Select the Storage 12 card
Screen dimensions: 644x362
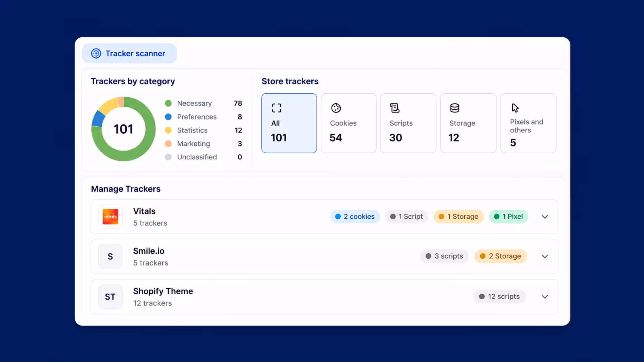click(x=468, y=123)
